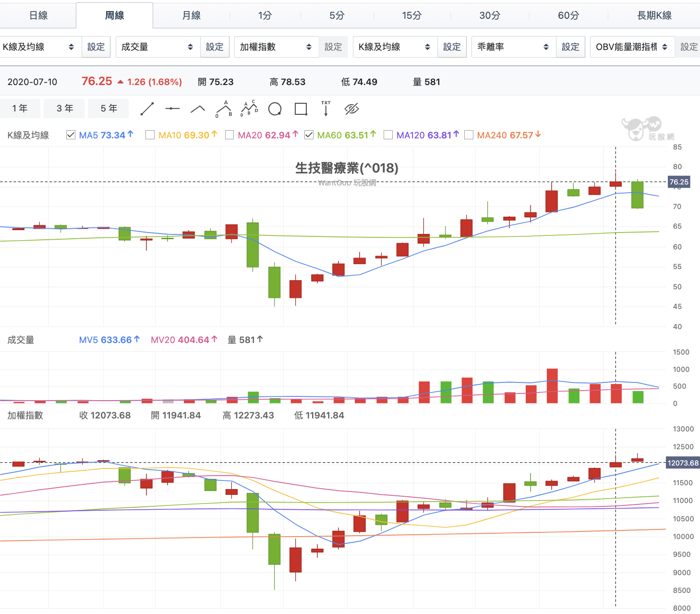The image size is (700, 614).
Task: Open the OBV能量潮指標 dropdown
Action: pos(632,47)
